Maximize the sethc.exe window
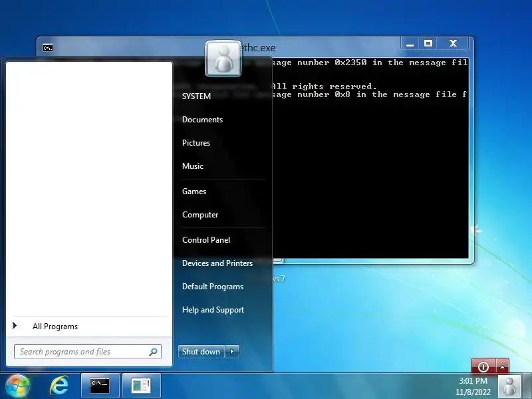The image size is (532, 399). 428,44
